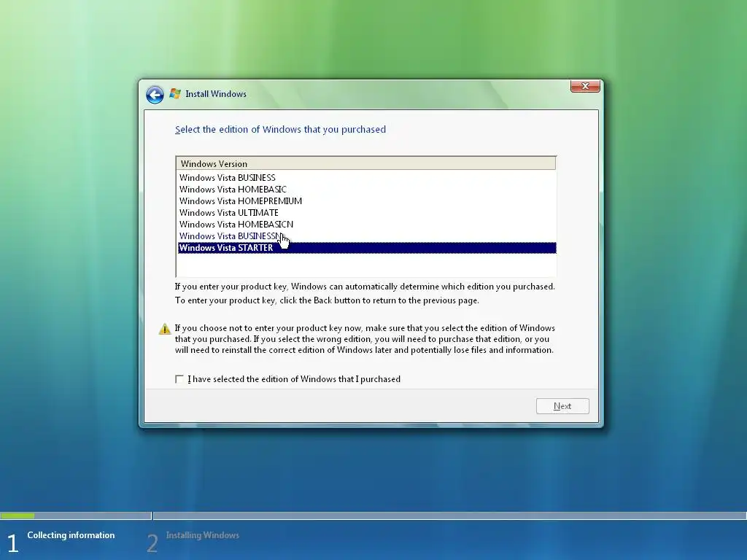Select Windows Vista BUSINESSN edition
Image resolution: width=747 pixels, height=560 pixels.
(367, 236)
